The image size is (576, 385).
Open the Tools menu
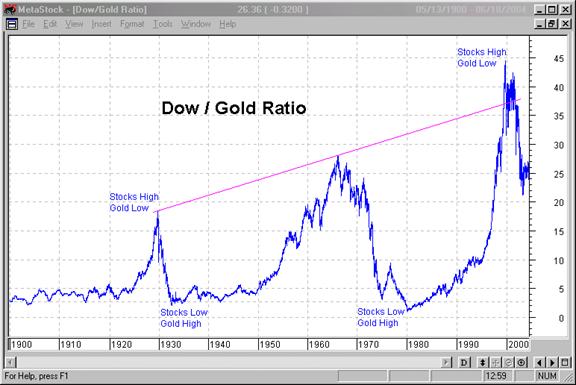[162, 24]
